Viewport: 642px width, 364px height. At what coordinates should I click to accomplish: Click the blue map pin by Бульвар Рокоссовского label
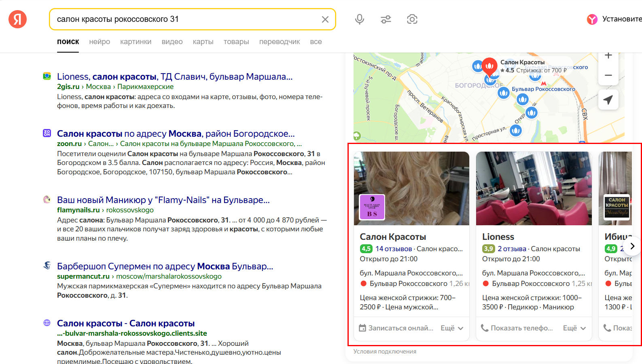point(504,93)
